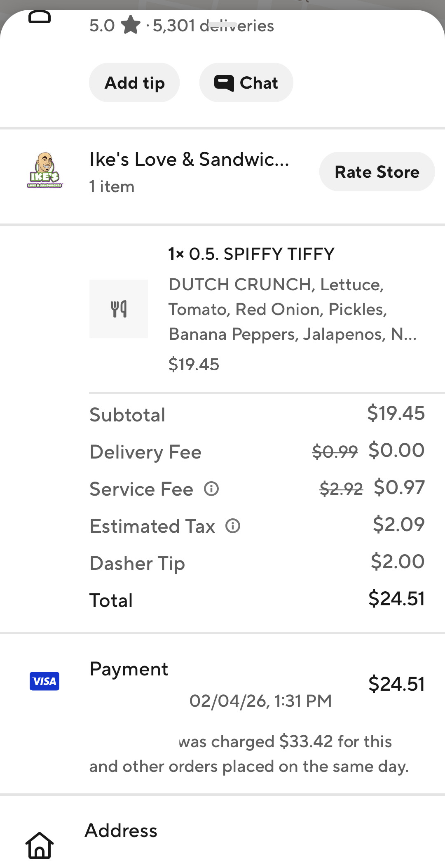Image resolution: width=445 pixels, height=868 pixels.
Task: Tap the Visa card icon
Action: (44, 681)
